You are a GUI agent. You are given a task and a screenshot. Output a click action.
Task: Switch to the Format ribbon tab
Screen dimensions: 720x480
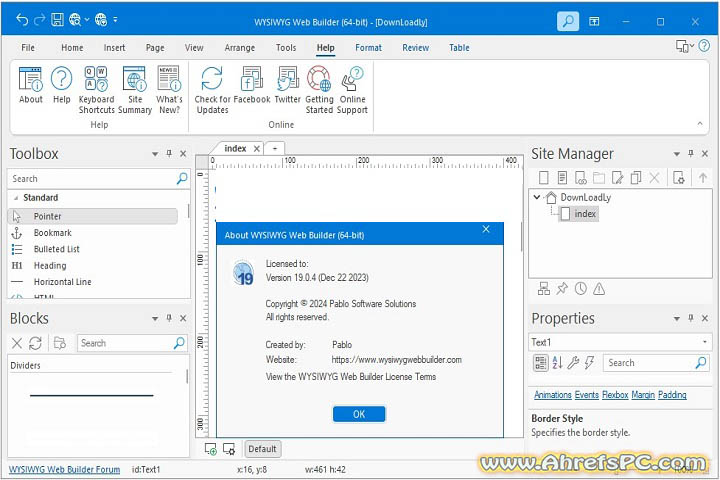pos(368,48)
